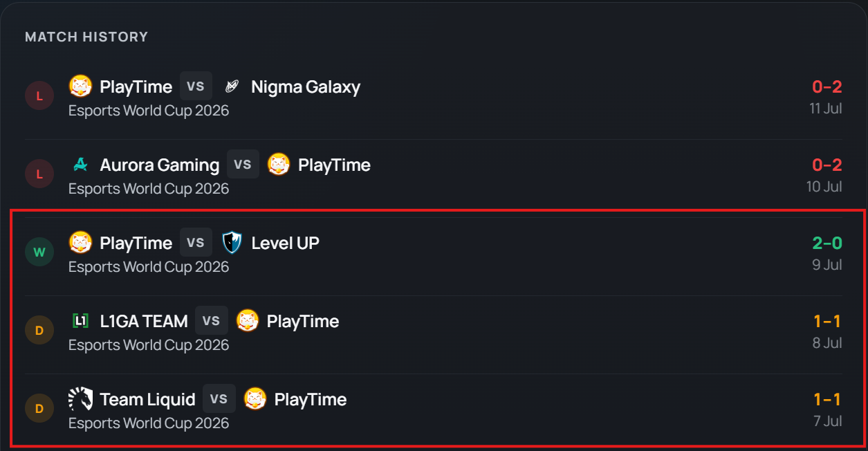The image size is (868, 451).
Task: Click the Level UP shield logo
Action: click(232, 243)
